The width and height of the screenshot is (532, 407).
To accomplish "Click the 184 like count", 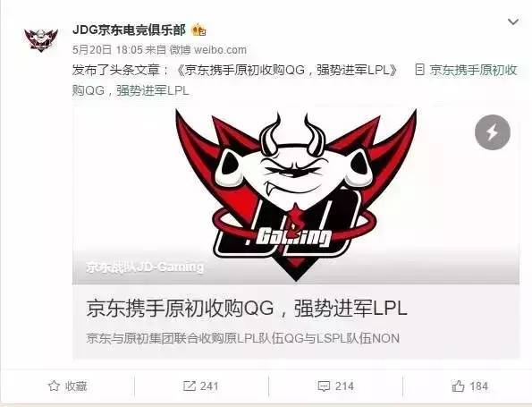I will pyautogui.click(x=478, y=386).
